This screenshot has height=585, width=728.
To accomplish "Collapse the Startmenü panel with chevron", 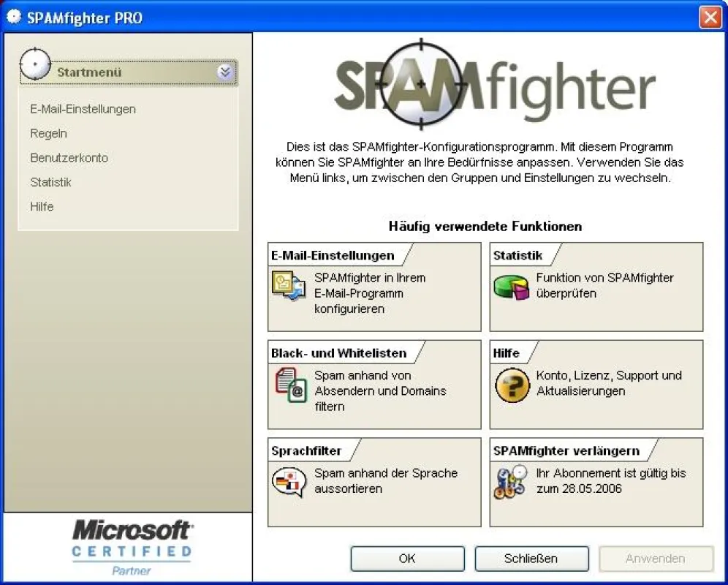I will (x=225, y=72).
